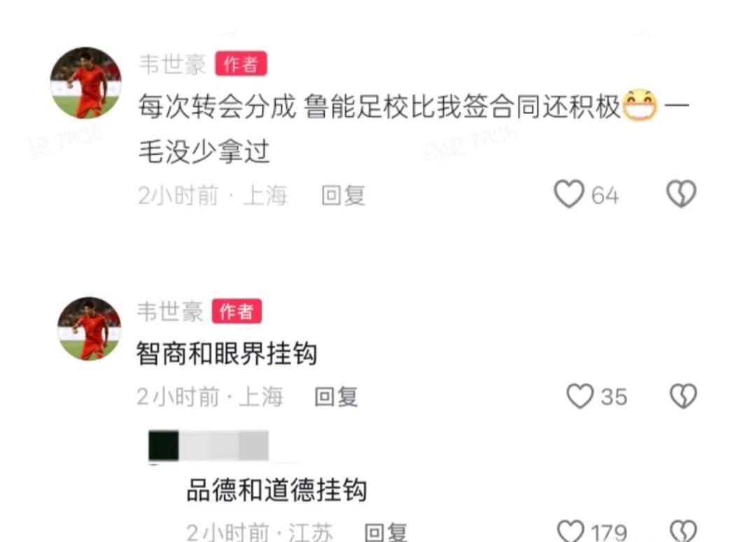Screen dimensions: 756x542
Task: Tap the 作者 badge on first comment
Action: (x=241, y=64)
